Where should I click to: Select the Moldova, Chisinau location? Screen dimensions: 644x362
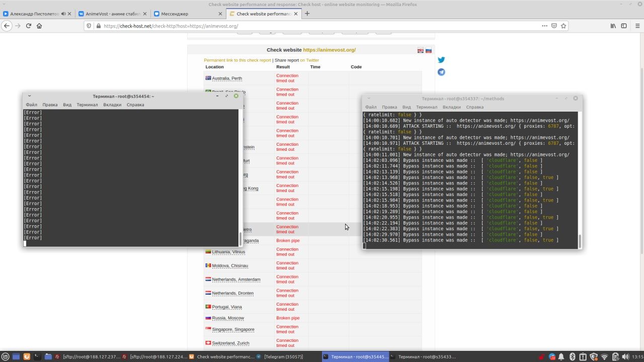[x=230, y=265]
